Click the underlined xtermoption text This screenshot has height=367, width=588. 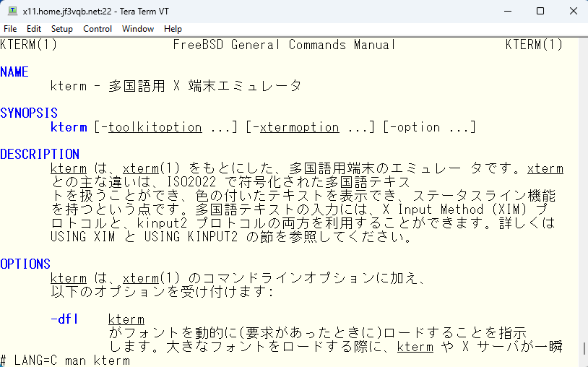299,127
